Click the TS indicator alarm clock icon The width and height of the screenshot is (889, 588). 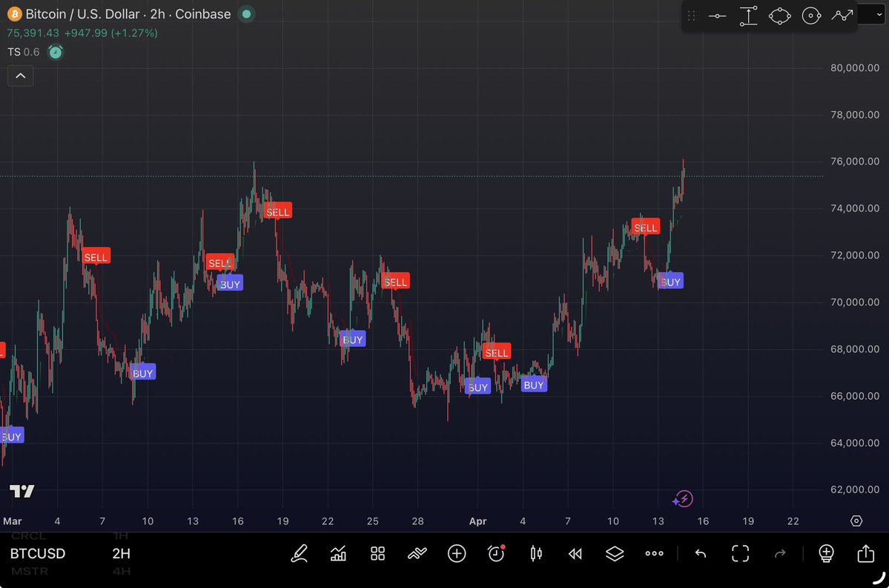(56, 52)
